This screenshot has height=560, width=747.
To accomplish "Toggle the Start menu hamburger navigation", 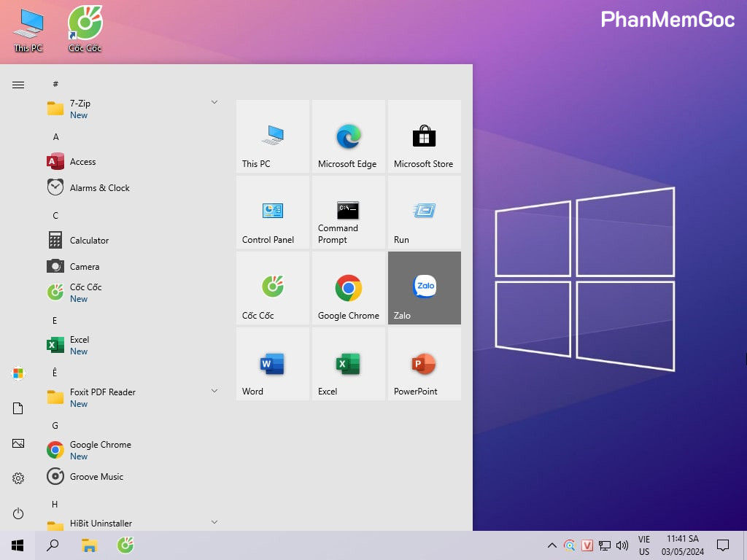I will [x=18, y=85].
